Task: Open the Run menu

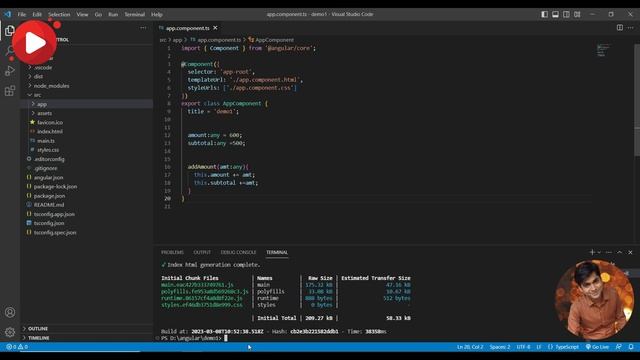Action: (x=113, y=14)
